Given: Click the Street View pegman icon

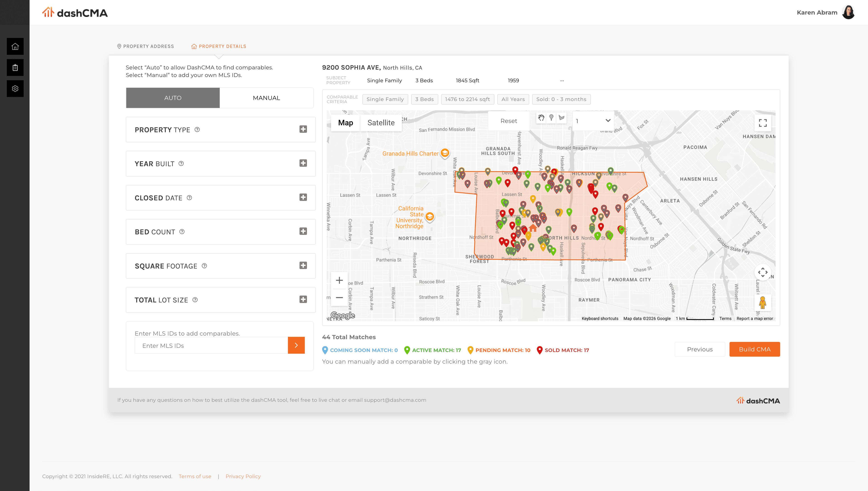Looking at the screenshot, I should pyautogui.click(x=763, y=302).
